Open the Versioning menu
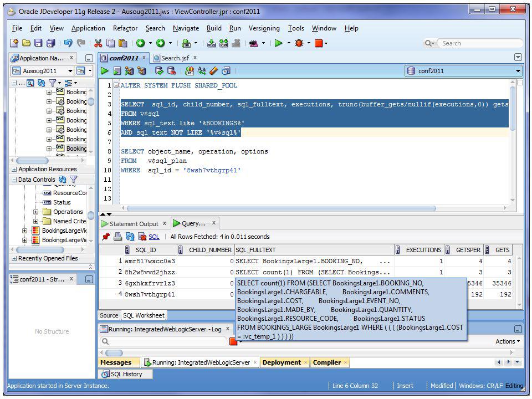The width and height of the screenshot is (532, 399). click(x=264, y=28)
